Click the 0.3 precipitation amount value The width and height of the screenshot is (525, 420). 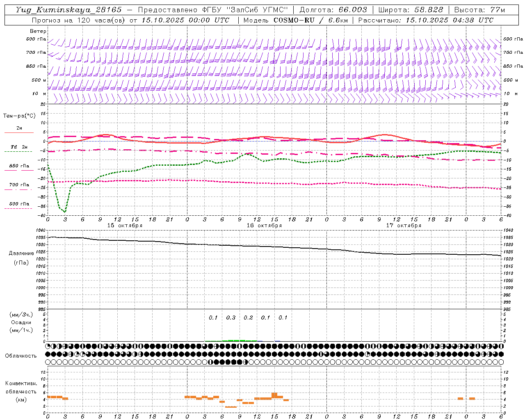231,318
